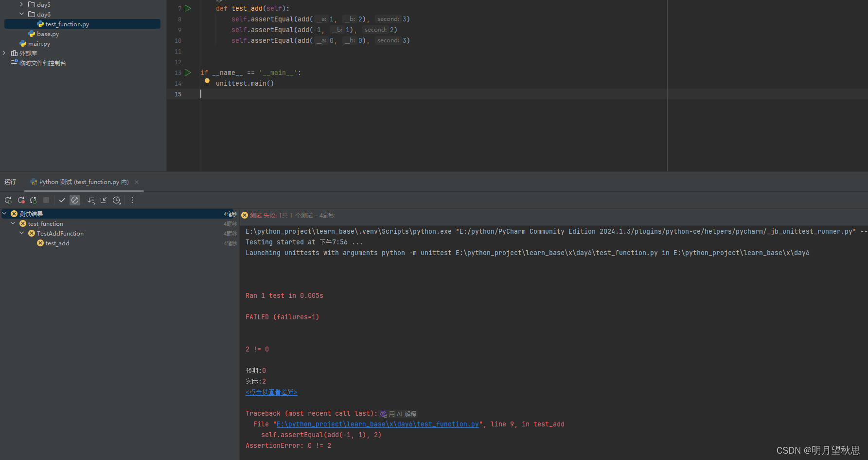Select test_add in results tree
This screenshot has height=460, width=868.
[x=57, y=243]
